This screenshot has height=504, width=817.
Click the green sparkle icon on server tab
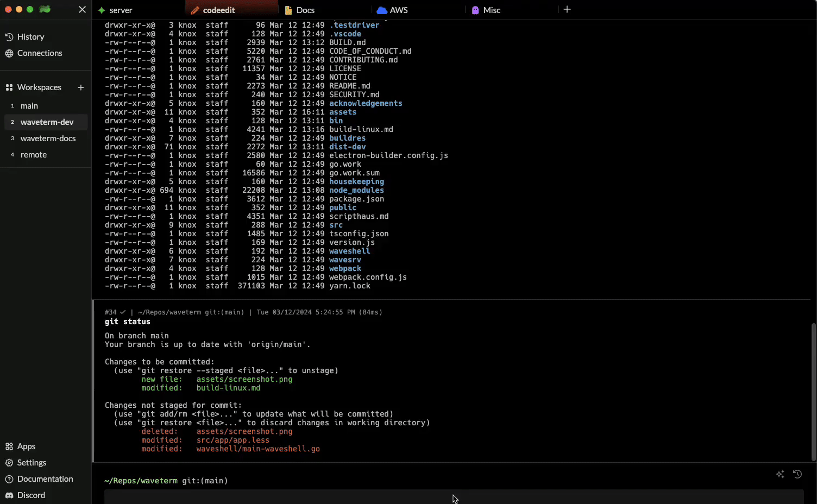(102, 10)
